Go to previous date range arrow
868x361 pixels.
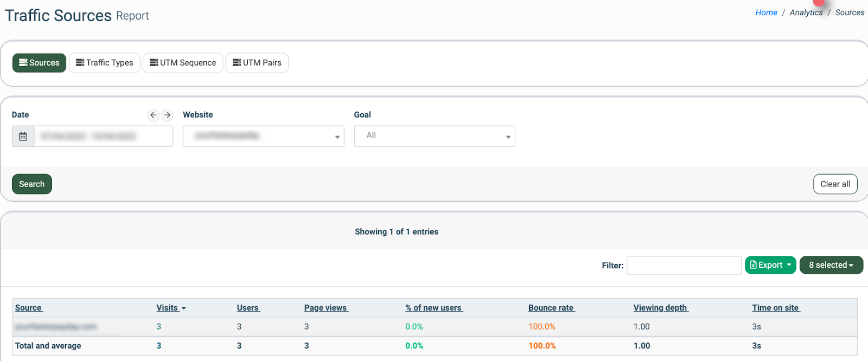(x=154, y=115)
